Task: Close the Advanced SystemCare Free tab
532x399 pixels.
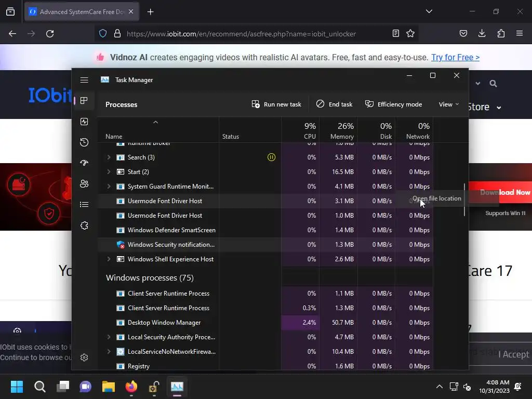Action: point(131,12)
